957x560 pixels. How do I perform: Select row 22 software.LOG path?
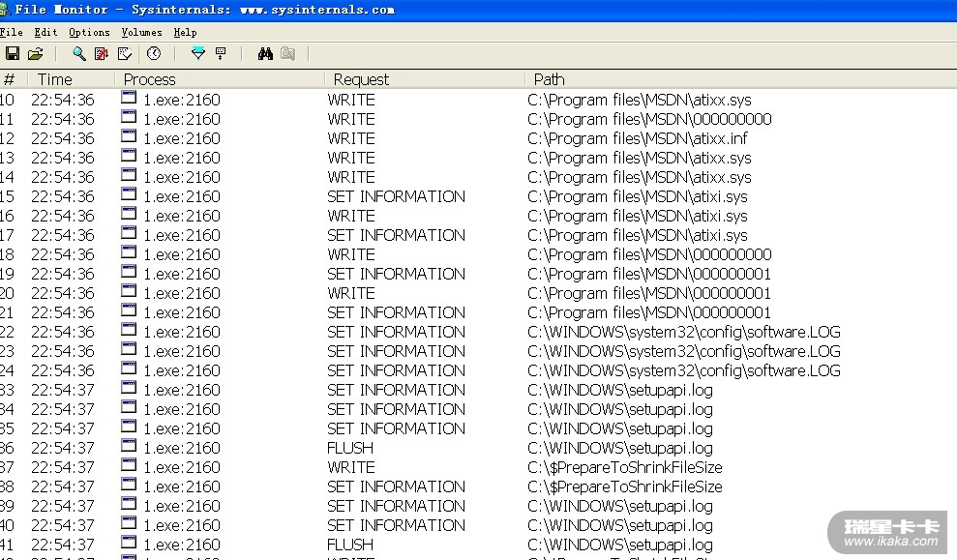coord(683,332)
